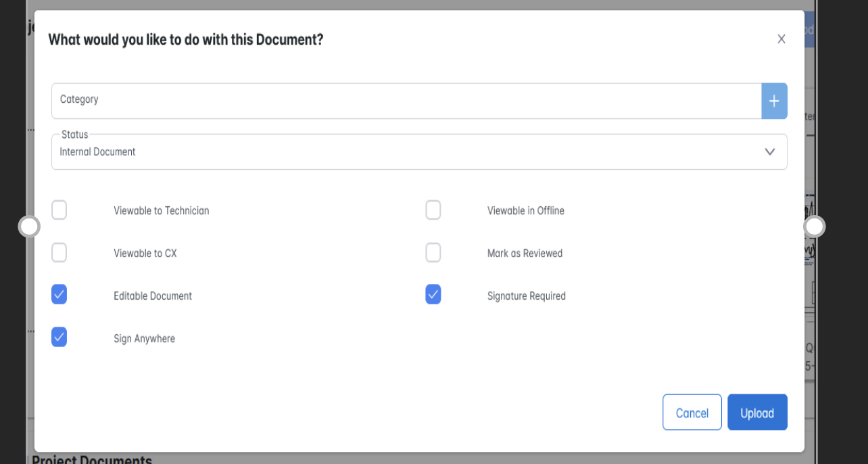Click the blue Upload button
The image size is (868, 464).
pyautogui.click(x=757, y=413)
